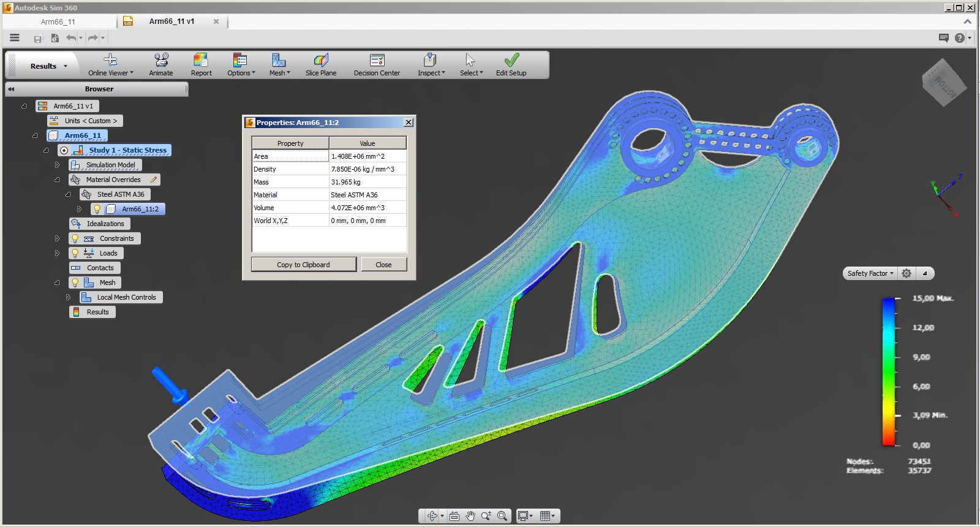Image resolution: width=980 pixels, height=527 pixels.
Task: Click the Look At view tool
Action: click(454, 516)
